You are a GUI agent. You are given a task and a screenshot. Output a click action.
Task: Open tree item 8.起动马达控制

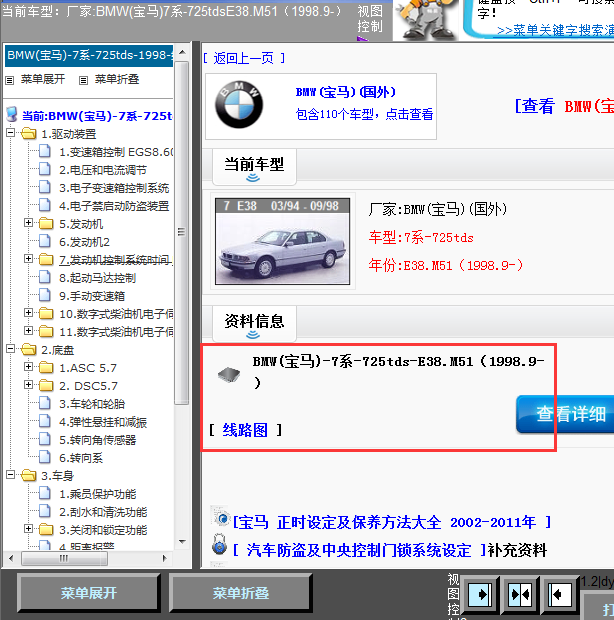pos(97,278)
